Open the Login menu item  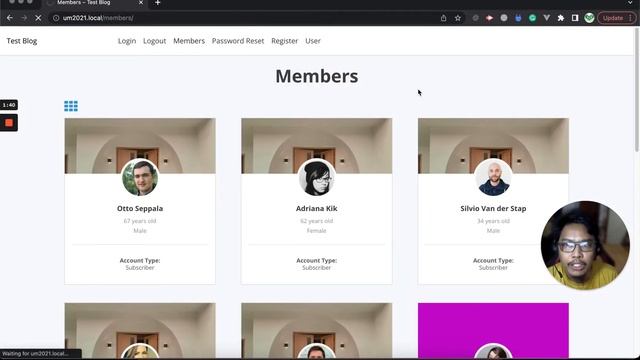[x=127, y=41]
